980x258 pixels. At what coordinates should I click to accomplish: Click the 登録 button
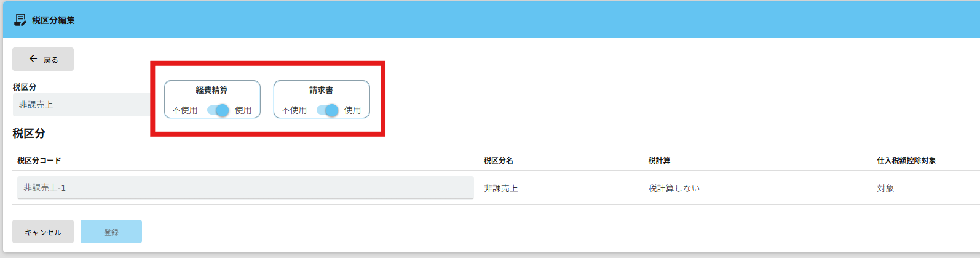pyautogui.click(x=111, y=232)
